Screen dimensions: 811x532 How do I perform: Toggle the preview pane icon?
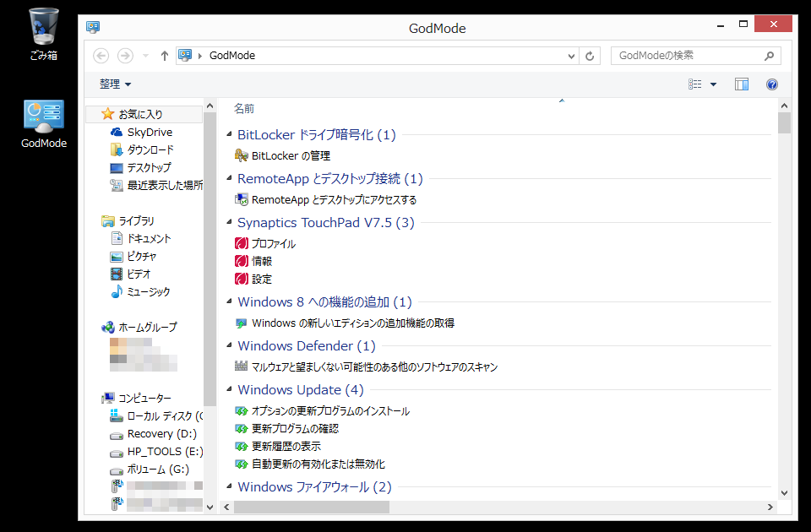pos(742,84)
